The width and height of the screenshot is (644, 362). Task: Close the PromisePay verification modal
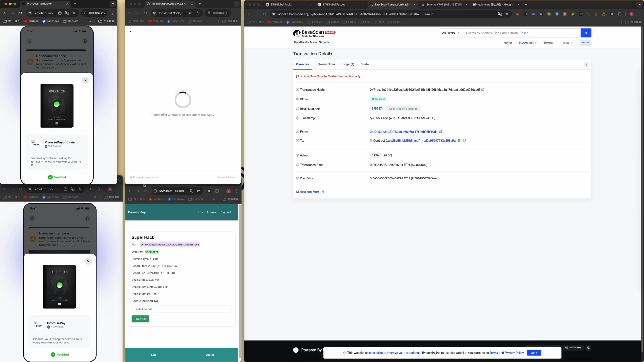pos(88,261)
